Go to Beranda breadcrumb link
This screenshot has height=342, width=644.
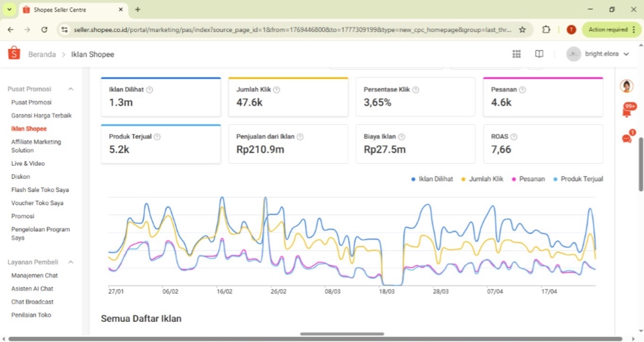(42, 54)
